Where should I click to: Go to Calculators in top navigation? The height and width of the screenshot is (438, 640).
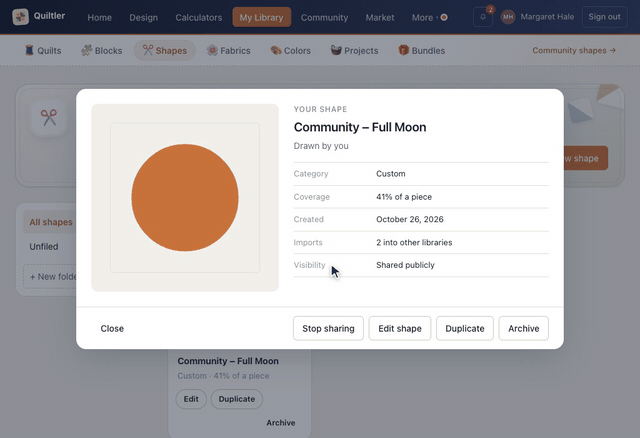[x=199, y=18]
